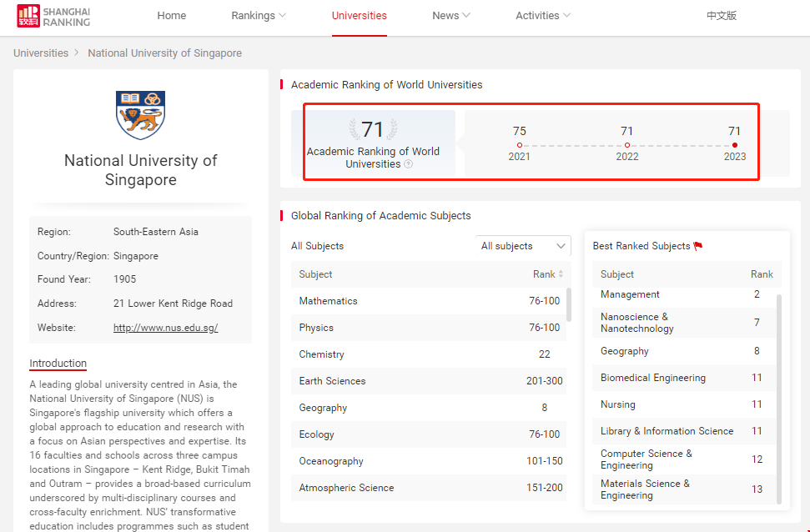
Task: Sort the subjects table using the Rank sort arrows
Action: tap(561, 274)
